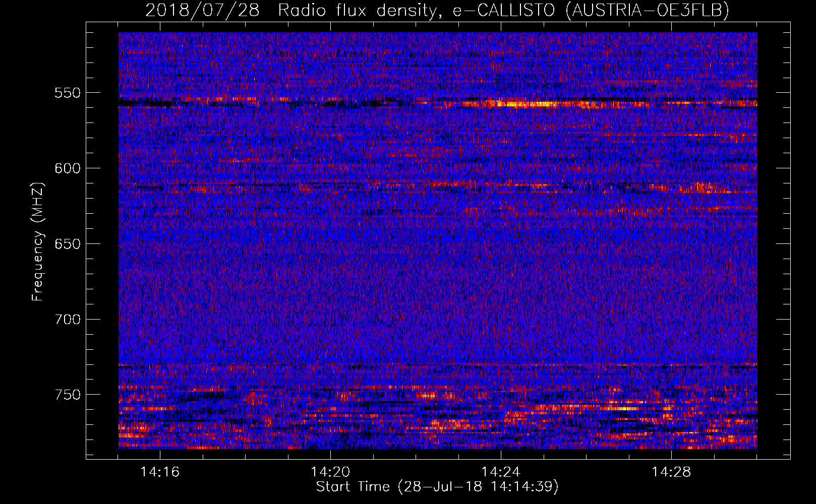
Task: Click the 14:20 time tick label
Action: 330,472
